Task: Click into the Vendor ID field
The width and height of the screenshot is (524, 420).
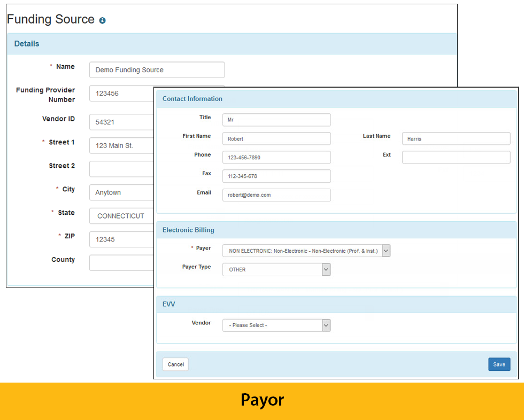Action: (121, 122)
